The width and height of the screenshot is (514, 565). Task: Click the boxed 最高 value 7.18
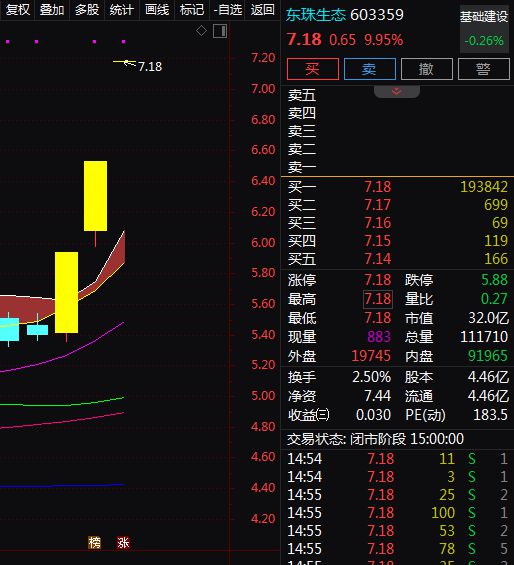[377, 299]
